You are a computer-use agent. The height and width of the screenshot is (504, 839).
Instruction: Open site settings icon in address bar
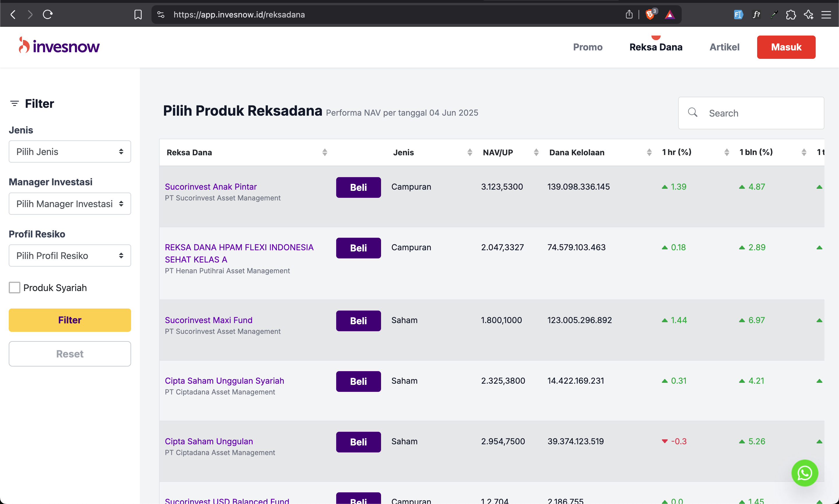tap(161, 15)
